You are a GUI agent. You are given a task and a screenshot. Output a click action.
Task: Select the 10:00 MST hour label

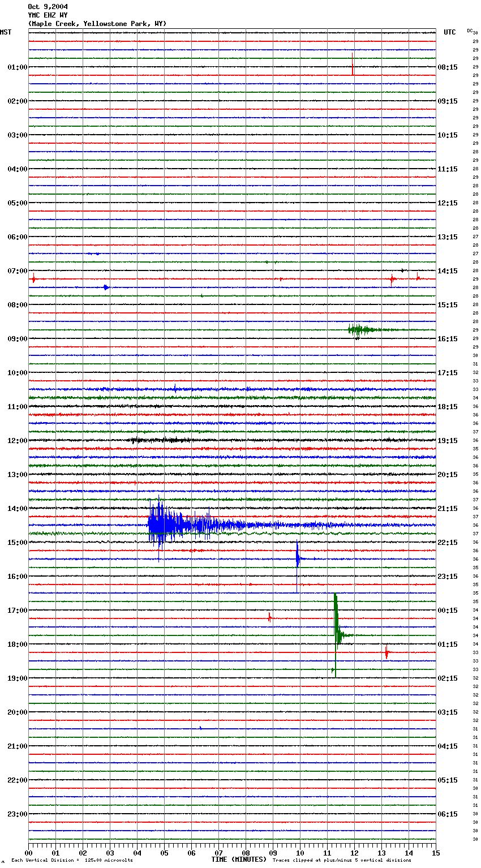click(x=18, y=373)
